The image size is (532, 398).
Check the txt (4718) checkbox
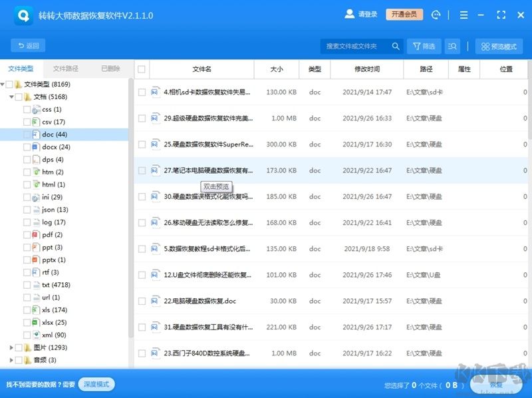pos(27,285)
